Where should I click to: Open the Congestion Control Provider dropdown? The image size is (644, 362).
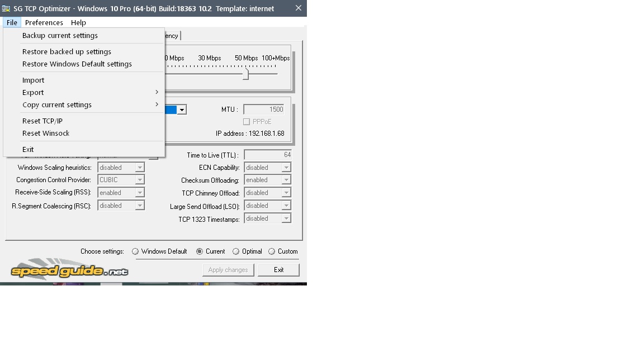coord(140,180)
